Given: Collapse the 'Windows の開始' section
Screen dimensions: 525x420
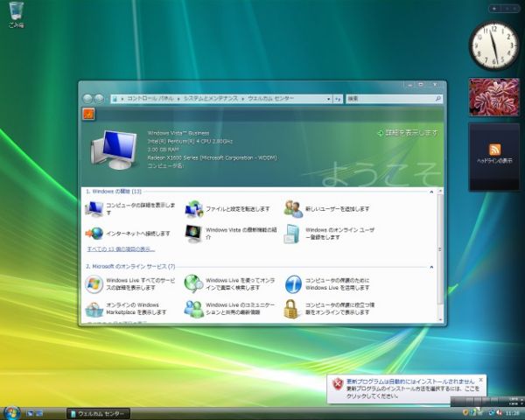Looking at the screenshot, I should click(431, 190).
